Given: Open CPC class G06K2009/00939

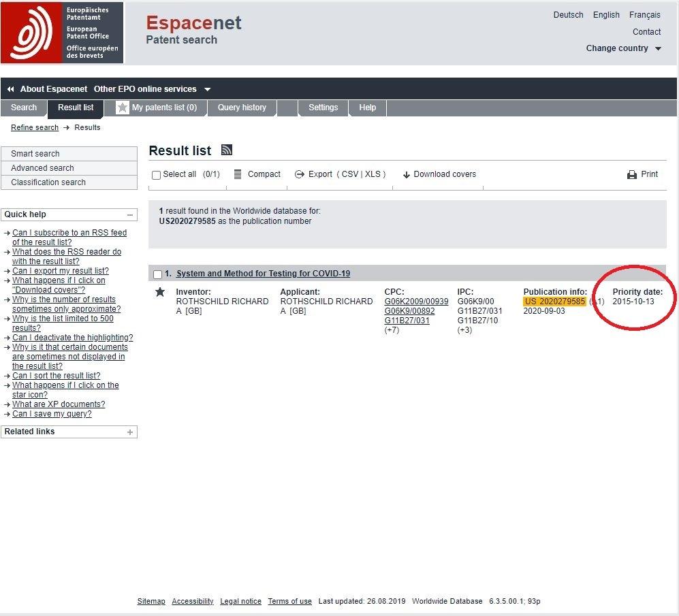Looking at the screenshot, I should 416,302.
